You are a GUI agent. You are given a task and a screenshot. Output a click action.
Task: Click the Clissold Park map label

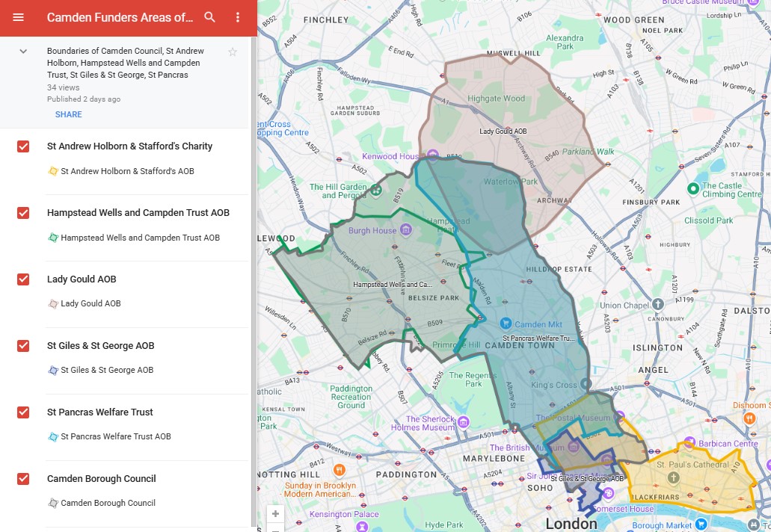(x=708, y=220)
